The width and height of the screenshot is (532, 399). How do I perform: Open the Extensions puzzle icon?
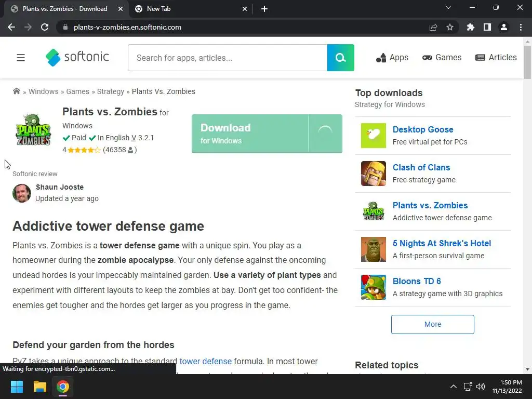point(471,27)
